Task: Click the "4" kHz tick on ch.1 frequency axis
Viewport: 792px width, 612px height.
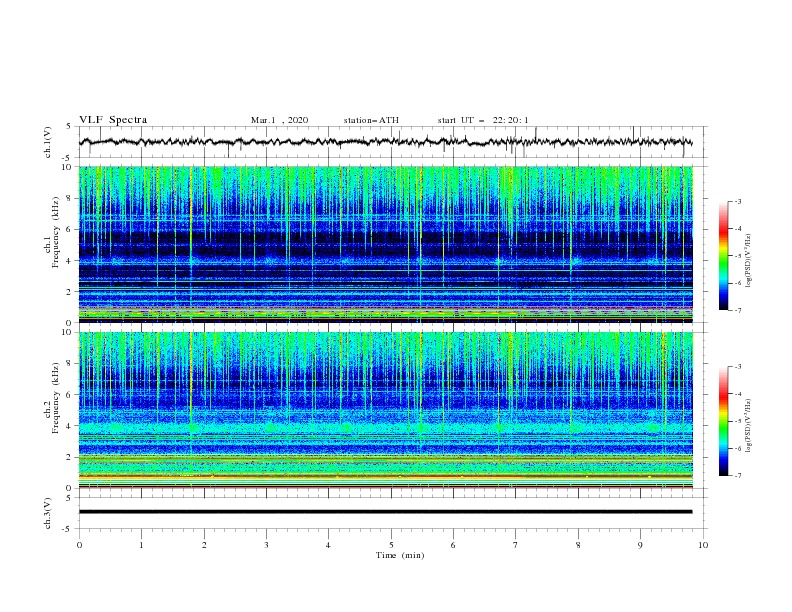Action: click(x=69, y=261)
